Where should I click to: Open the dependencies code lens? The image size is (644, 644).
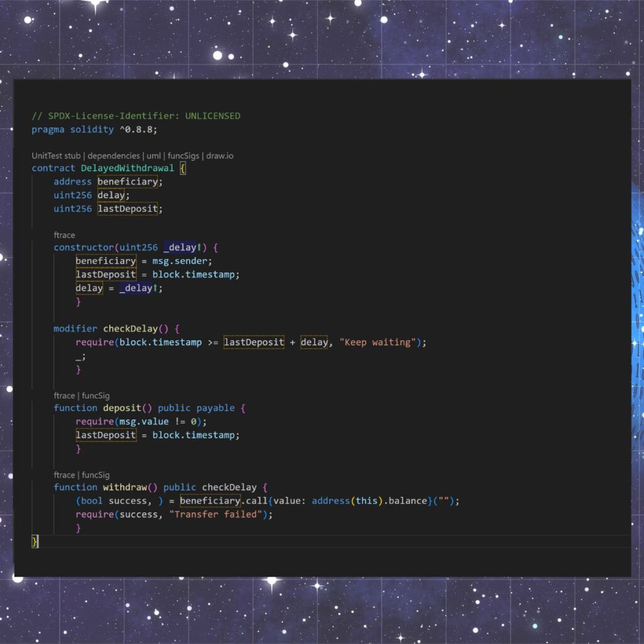(113, 155)
